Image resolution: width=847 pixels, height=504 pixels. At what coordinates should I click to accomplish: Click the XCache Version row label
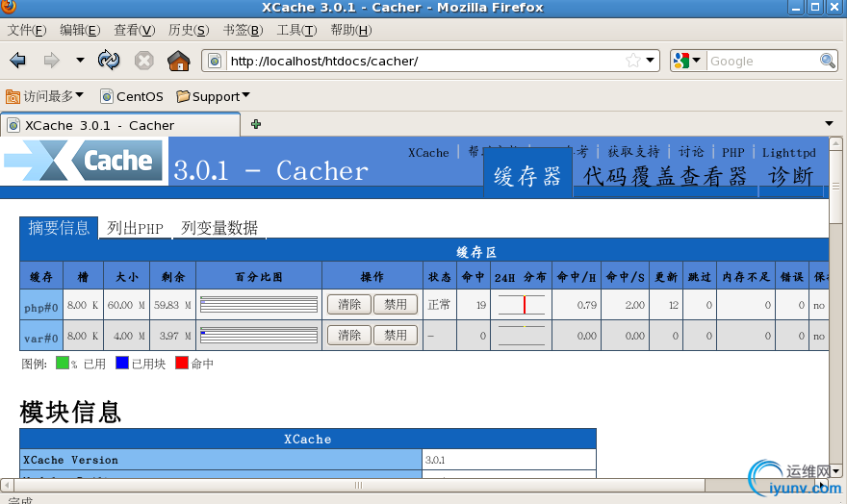[x=220, y=460]
